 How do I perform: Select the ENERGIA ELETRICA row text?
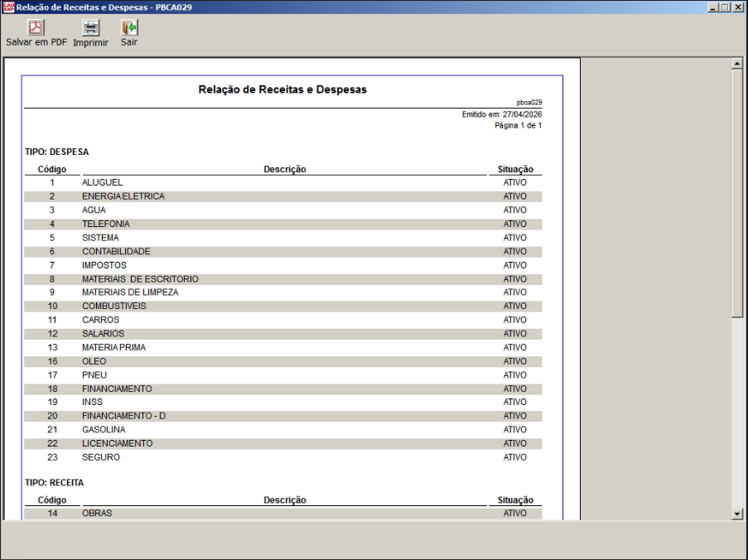[123, 196]
